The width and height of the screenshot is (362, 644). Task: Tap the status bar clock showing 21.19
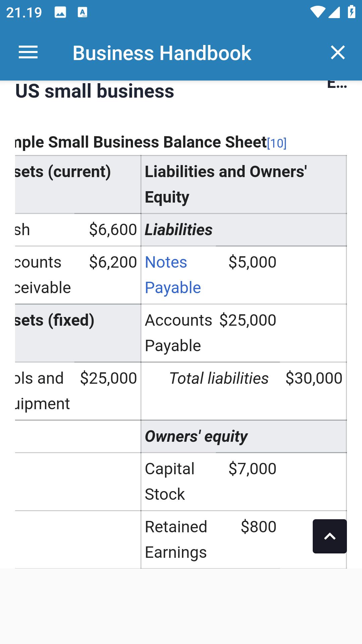pyautogui.click(x=24, y=13)
